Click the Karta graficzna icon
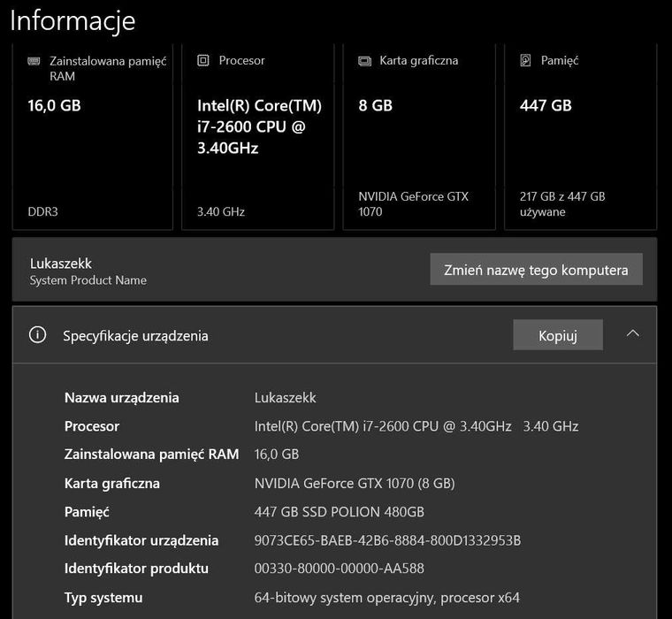 point(364,61)
